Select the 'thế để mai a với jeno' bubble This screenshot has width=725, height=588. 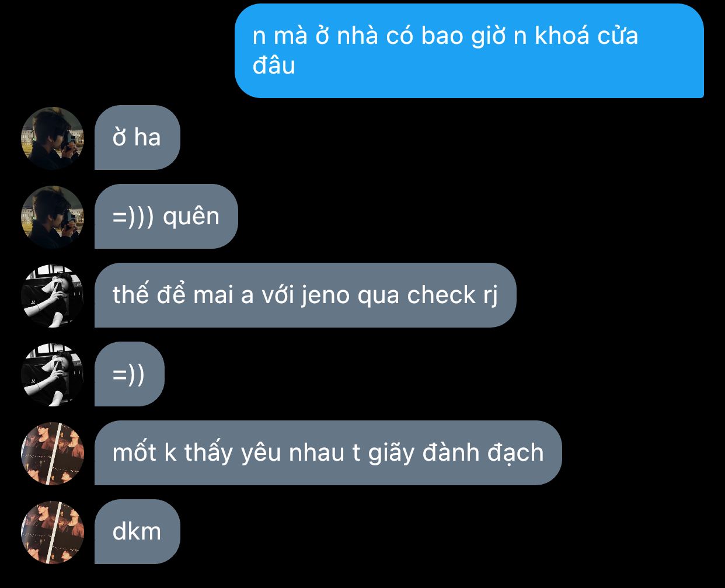coord(305,295)
